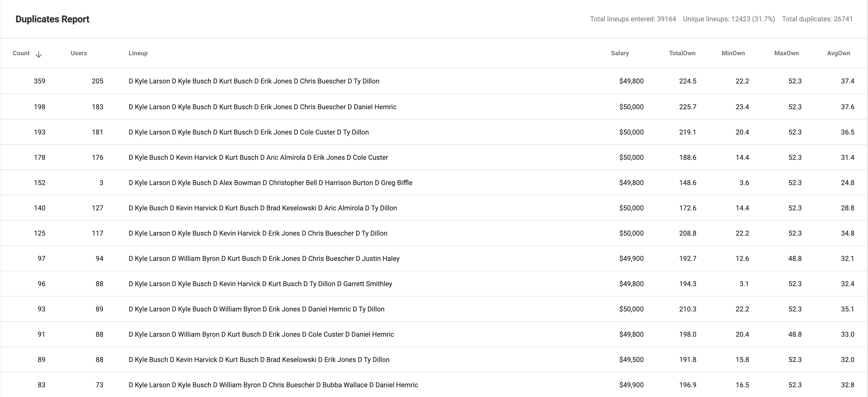The width and height of the screenshot is (868, 397).
Task: Sort table by Salary column
Action: point(619,53)
